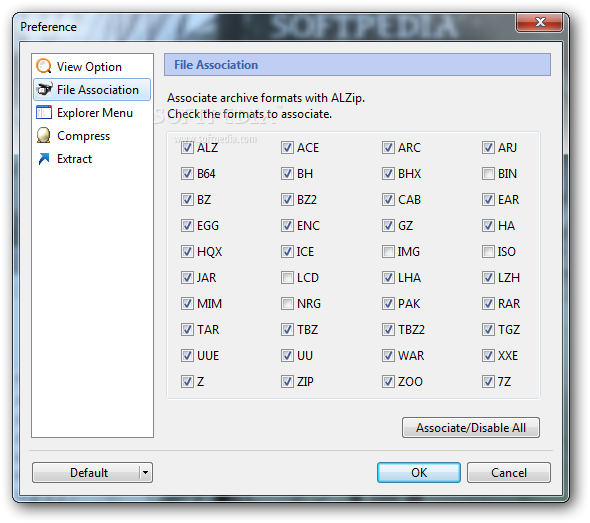This screenshot has height=523, width=590.
Task: Uncheck the UUE checkbox
Action: point(187,356)
